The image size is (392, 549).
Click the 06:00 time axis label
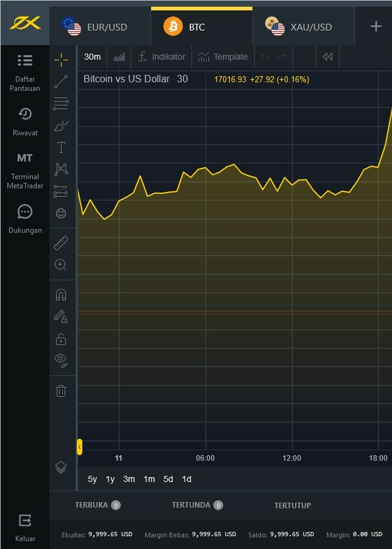click(205, 458)
